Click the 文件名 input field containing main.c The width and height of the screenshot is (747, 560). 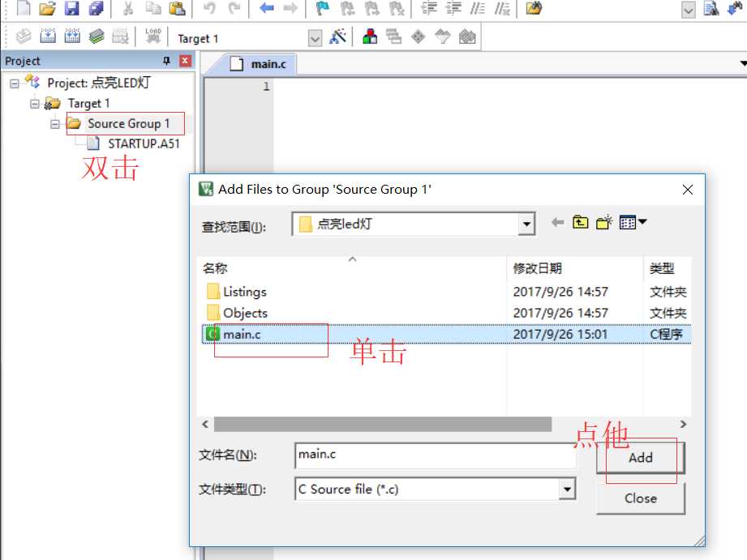click(436, 455)
